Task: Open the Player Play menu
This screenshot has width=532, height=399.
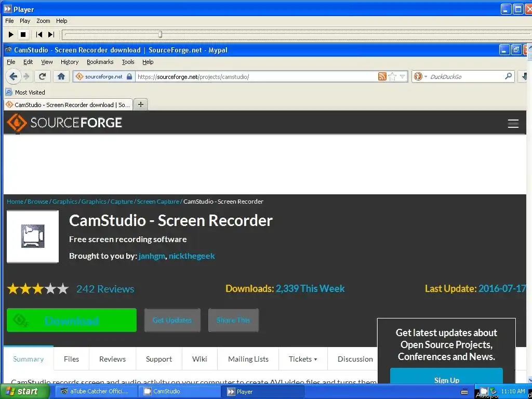Action: click(x=25, y=21)
